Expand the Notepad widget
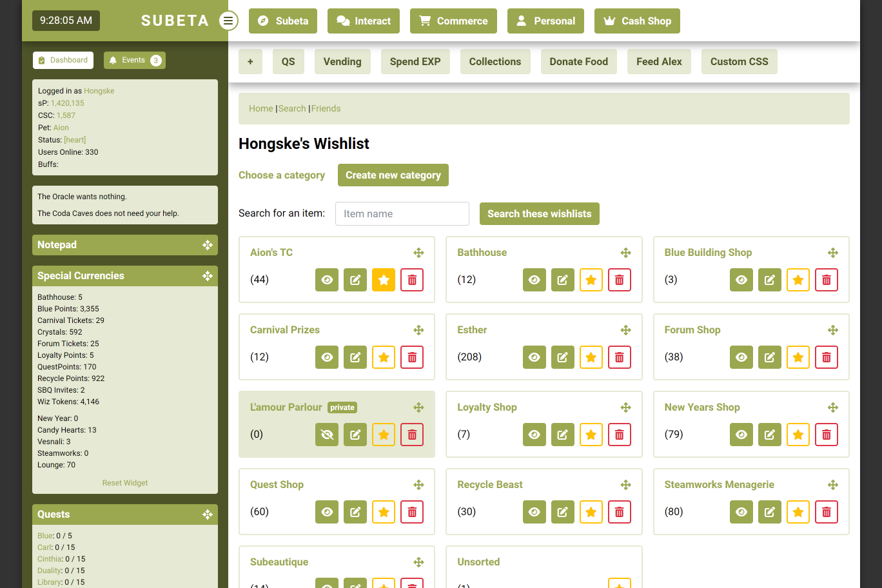This screenshot has height=588, width=882. coord(207,245)
